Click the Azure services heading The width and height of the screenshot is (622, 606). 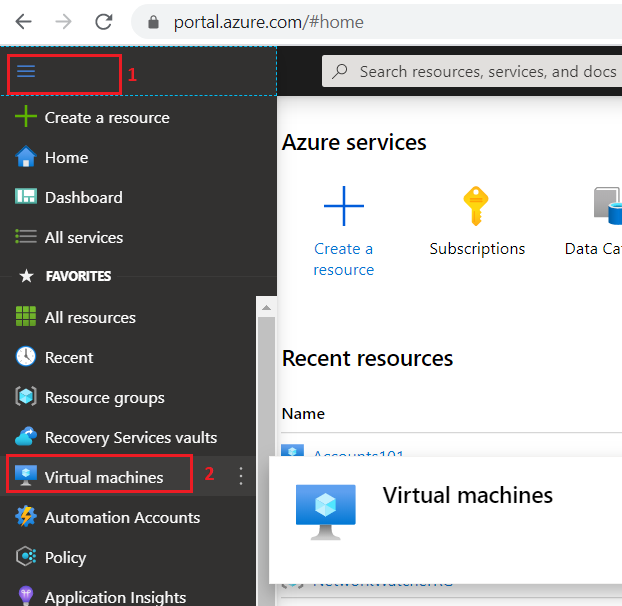pyautogui.click(x=354, y=142)
